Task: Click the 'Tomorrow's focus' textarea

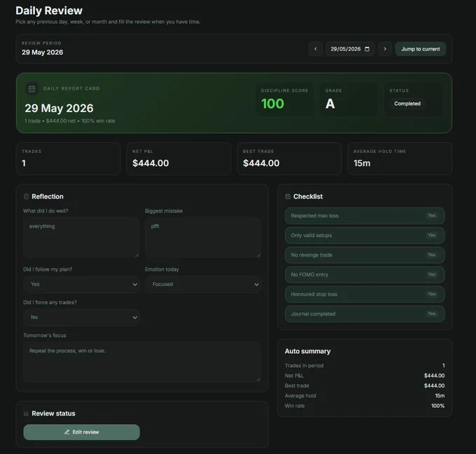Action: coord(142,362)
